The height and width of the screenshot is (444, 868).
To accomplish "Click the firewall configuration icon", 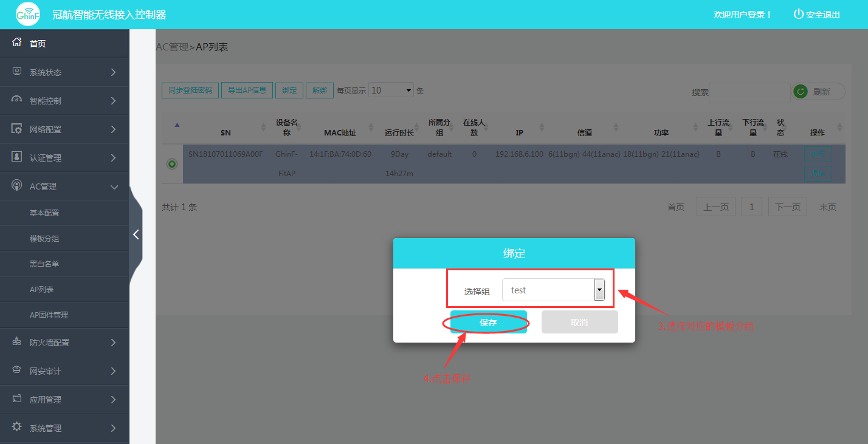I will click(x=17, y=343).
